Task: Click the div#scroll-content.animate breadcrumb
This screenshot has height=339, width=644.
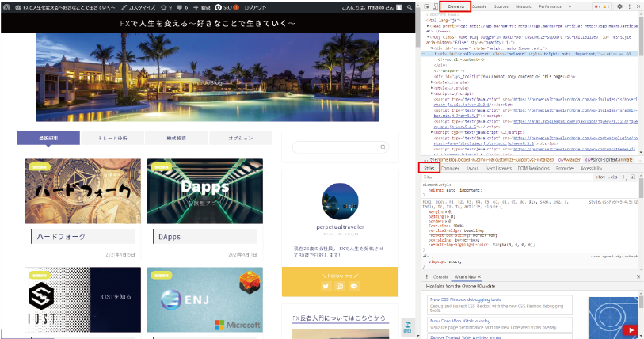Action: coord(608,159)
